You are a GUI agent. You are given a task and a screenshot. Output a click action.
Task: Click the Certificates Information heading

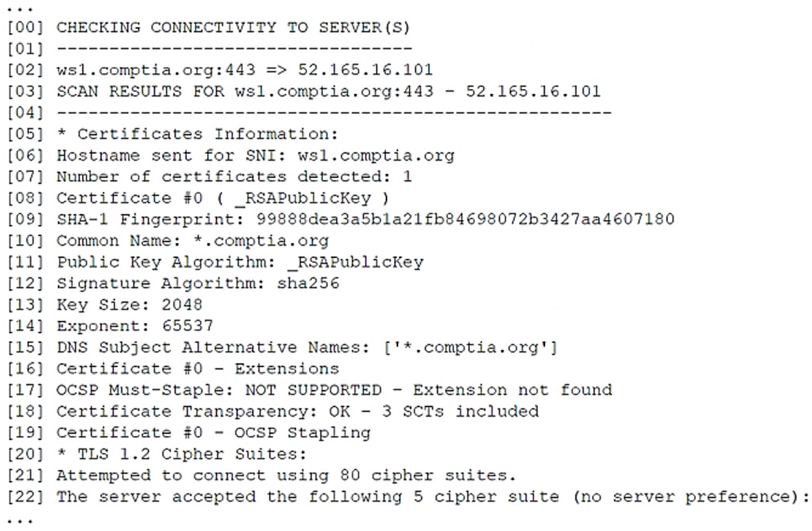(207, 134)
